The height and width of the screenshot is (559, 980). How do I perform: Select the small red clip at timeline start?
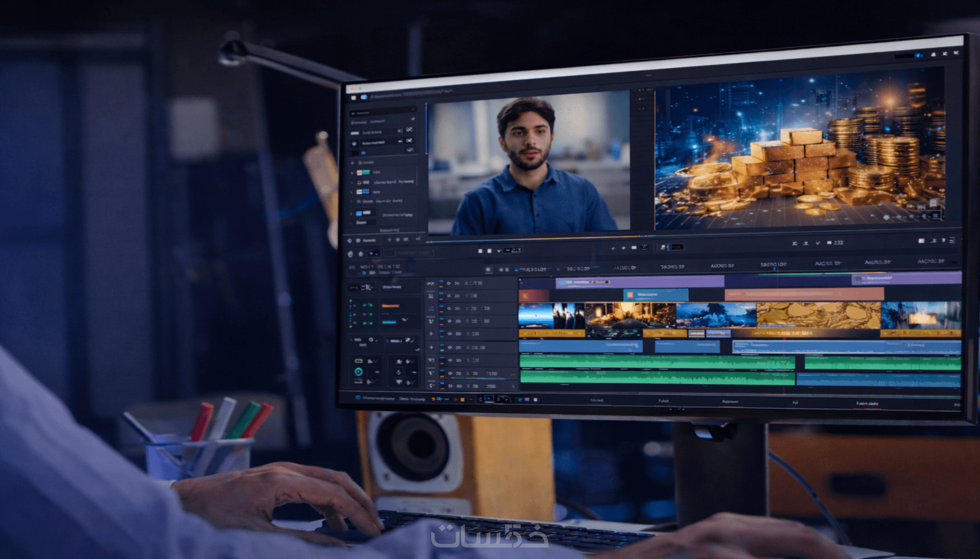pyautogui.click(x=534, y=296)
